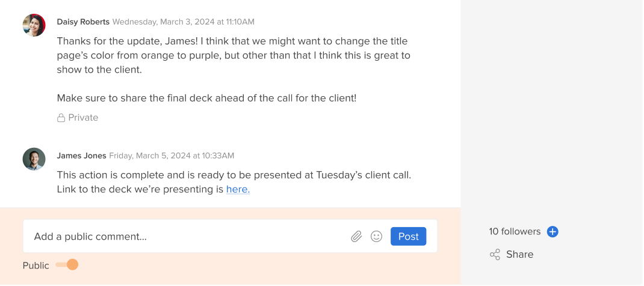Select James Jones' comment about Tuesday's client call

tap(234, 182)
